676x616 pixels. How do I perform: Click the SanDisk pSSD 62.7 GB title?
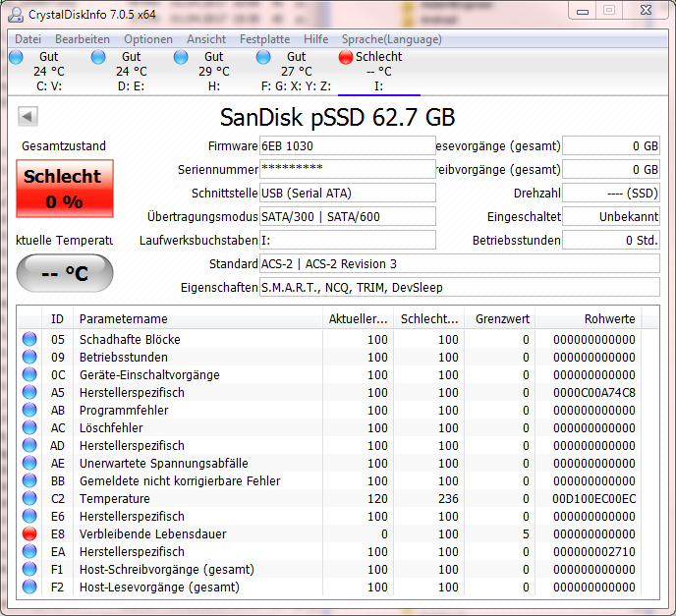338,117
